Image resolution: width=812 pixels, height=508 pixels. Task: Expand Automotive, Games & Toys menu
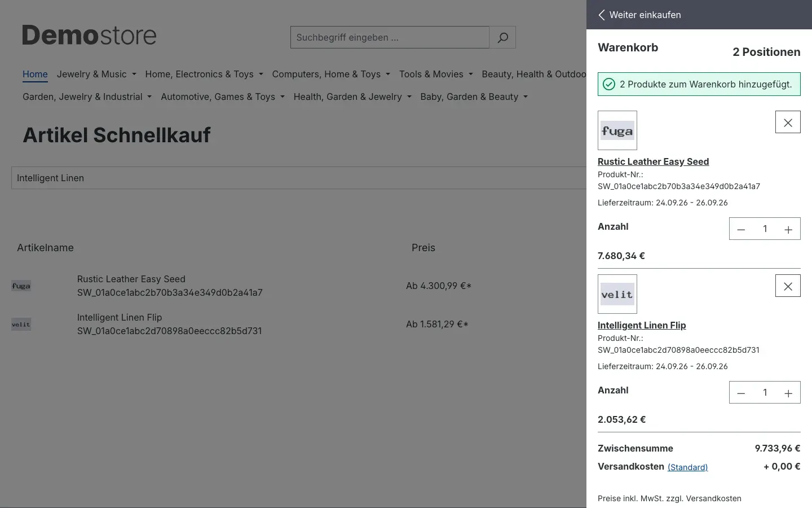223,97
